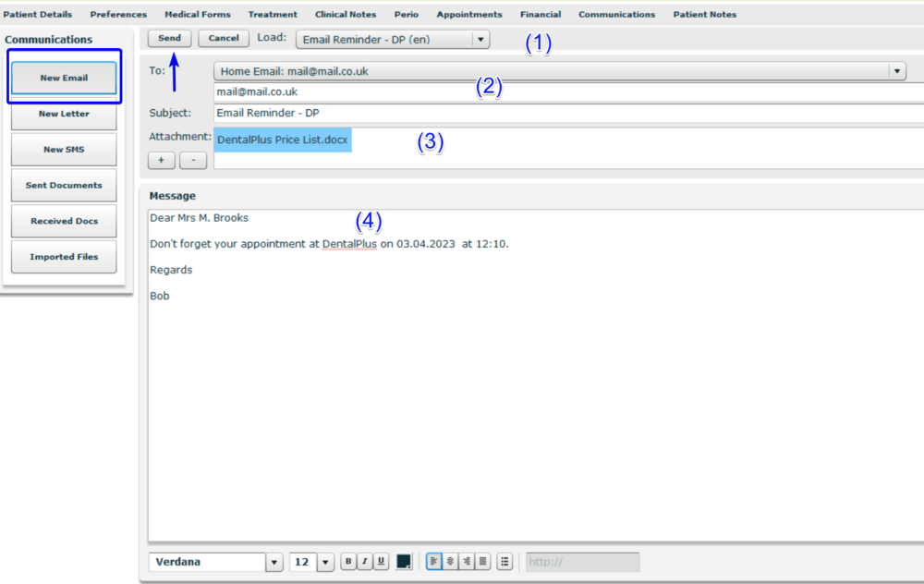Image resolution: width=924 pixels, height=584 pixels.
Task: Open Sent Documents in Communications
Action: (x=64, y=186)
